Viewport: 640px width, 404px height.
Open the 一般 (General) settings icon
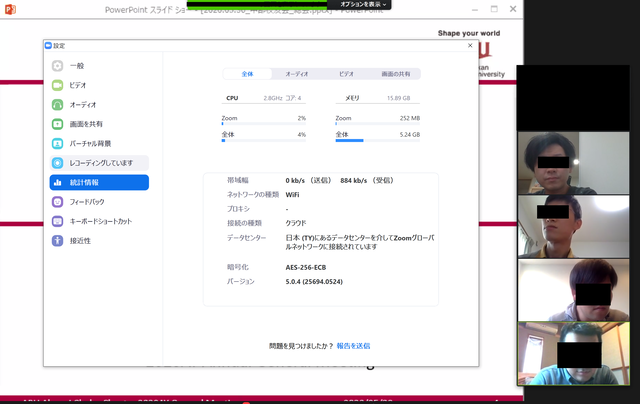(58, 66)
